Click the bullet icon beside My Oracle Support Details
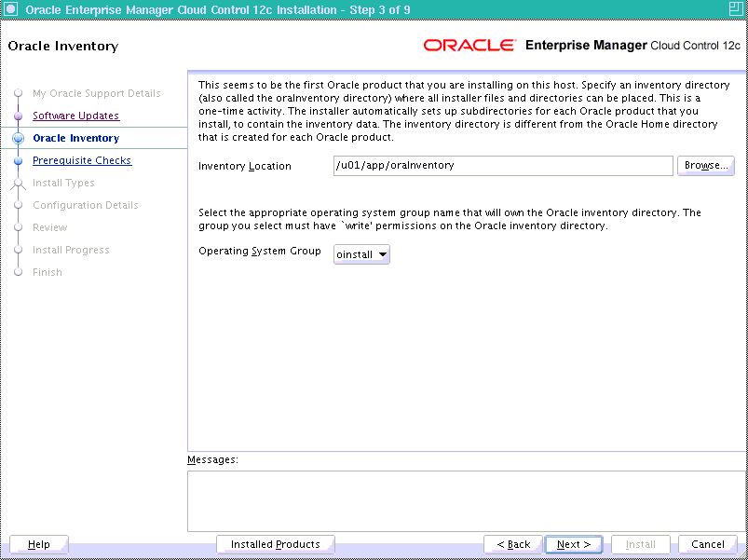The height and width of the screenshot is (560, 748). pos(18,93)
